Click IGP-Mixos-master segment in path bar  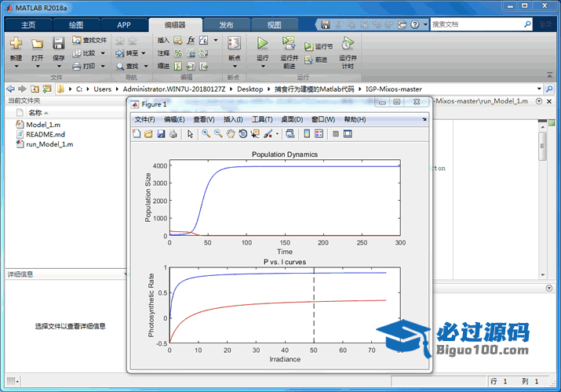pyautogui.click(x=394, y=89)
